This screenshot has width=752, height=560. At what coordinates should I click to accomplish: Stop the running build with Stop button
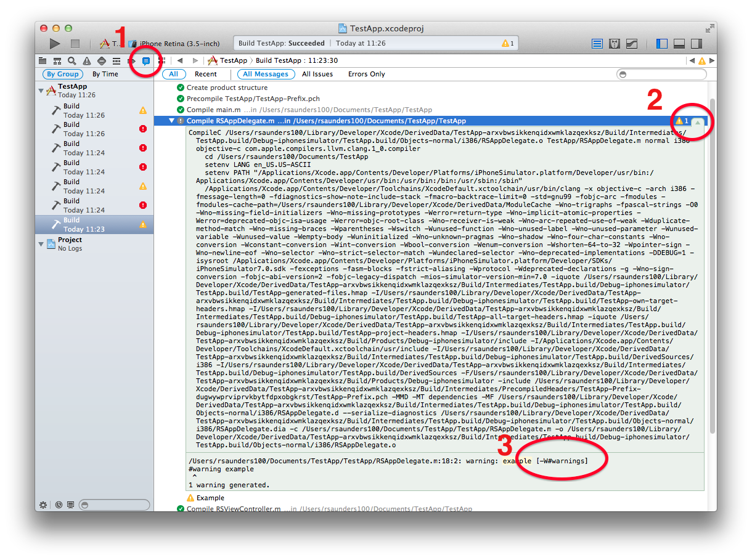click(75, 44)
